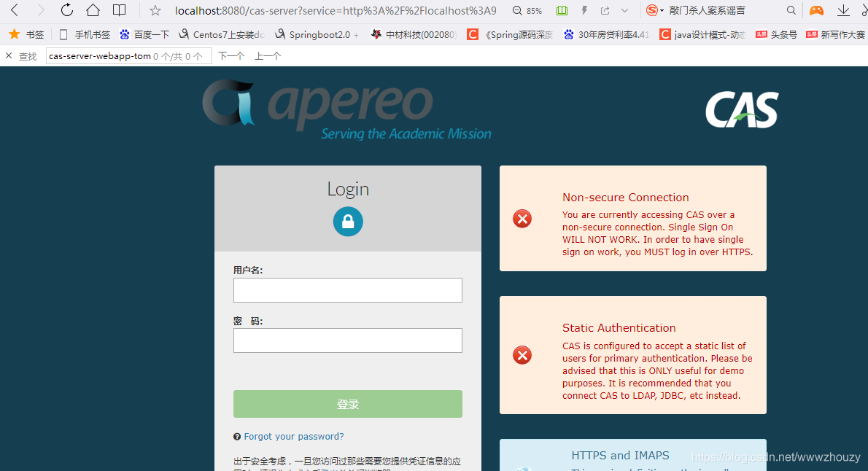Click the search magnifier icon at top right

click(x=791, y=10)
